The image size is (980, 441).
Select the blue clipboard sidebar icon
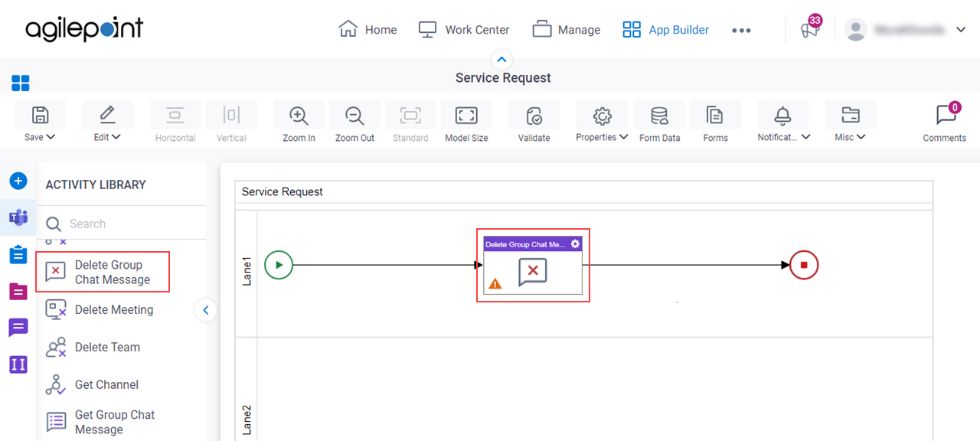tap(18, 254)
